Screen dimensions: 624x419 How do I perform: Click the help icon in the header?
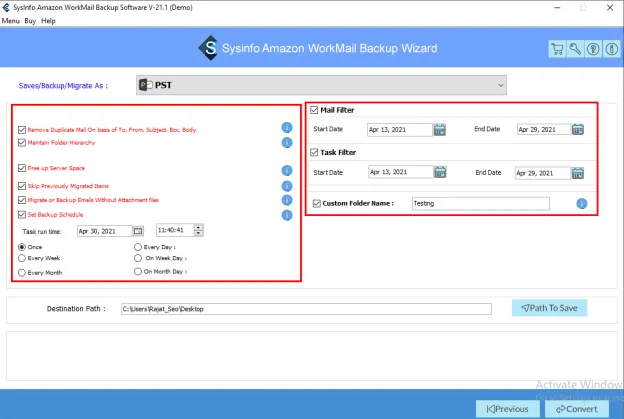(x=591, y=49)
